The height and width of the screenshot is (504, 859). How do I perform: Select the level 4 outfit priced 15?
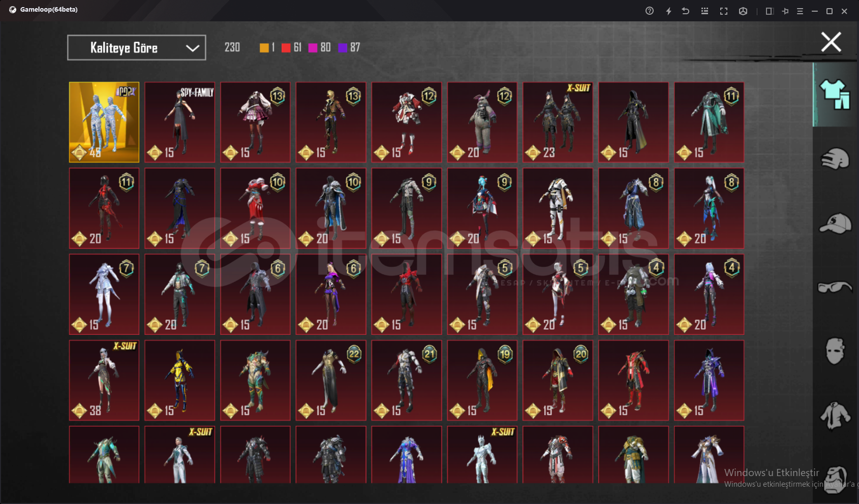pos(633,295)
